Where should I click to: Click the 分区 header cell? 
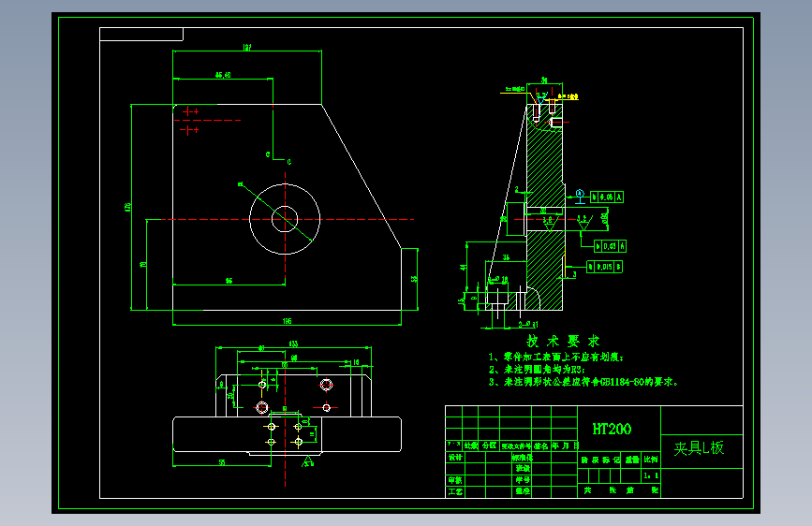coord(489,446)
